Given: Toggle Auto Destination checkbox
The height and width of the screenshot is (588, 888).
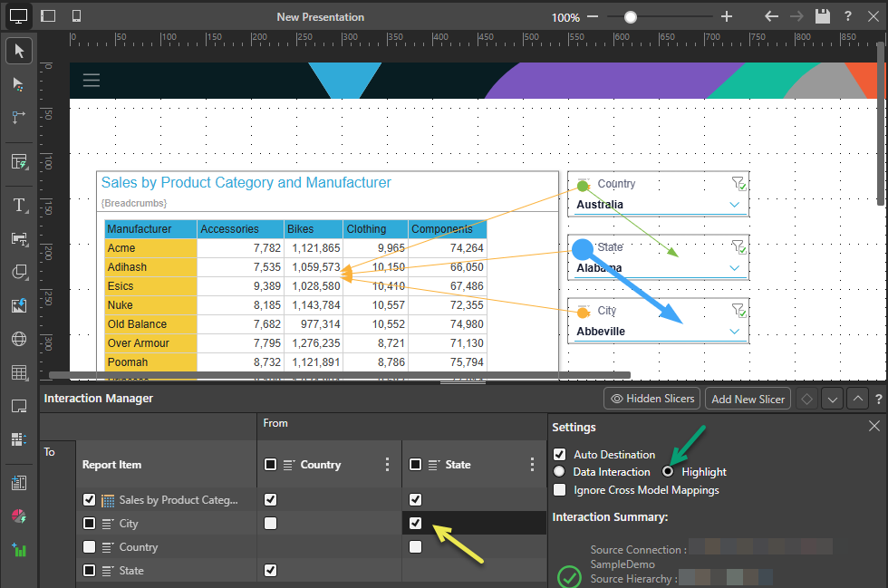Looking at the screenshot, I should tap(560, 454).
